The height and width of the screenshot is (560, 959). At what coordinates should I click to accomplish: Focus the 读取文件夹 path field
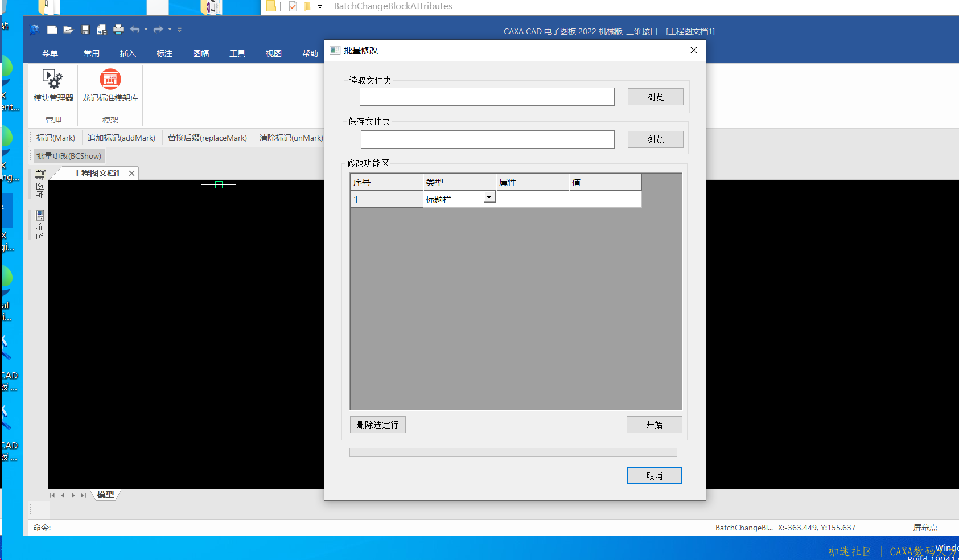point(487,97)
